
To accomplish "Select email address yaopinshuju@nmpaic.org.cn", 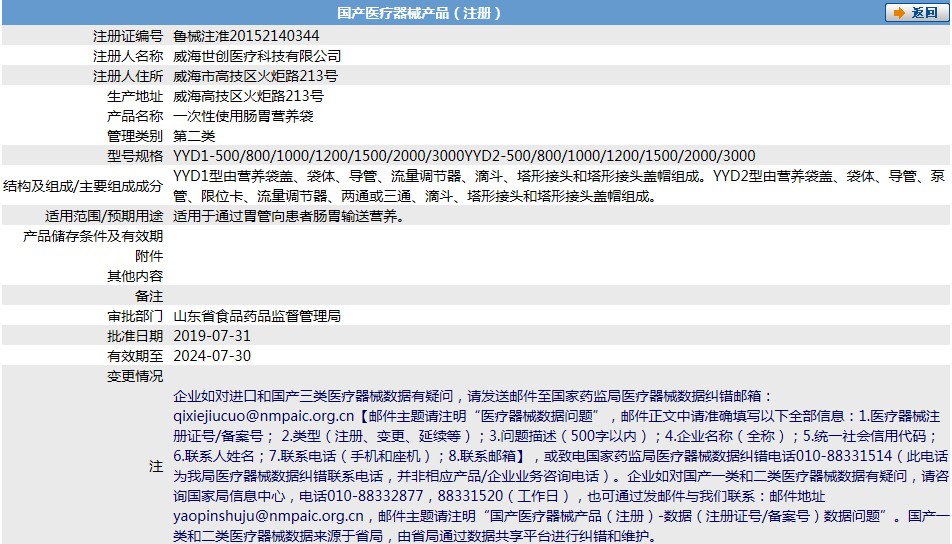I will [x=268, y=516].
